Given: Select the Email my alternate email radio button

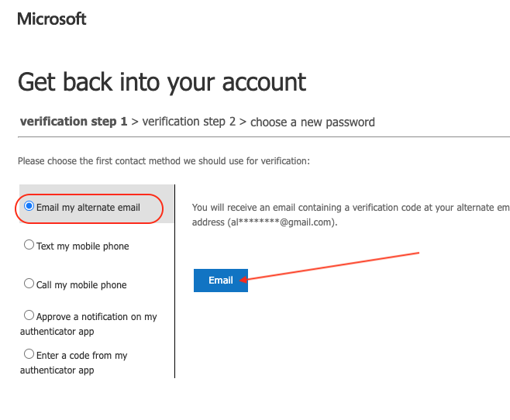Looking at the screenshot, I should [x=29, y=206].
